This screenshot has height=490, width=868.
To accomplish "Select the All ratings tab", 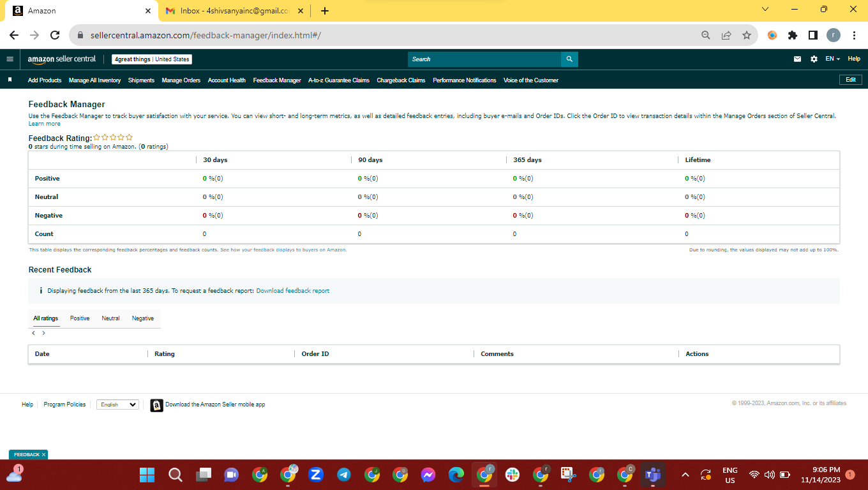I will (x=46, y=318).
